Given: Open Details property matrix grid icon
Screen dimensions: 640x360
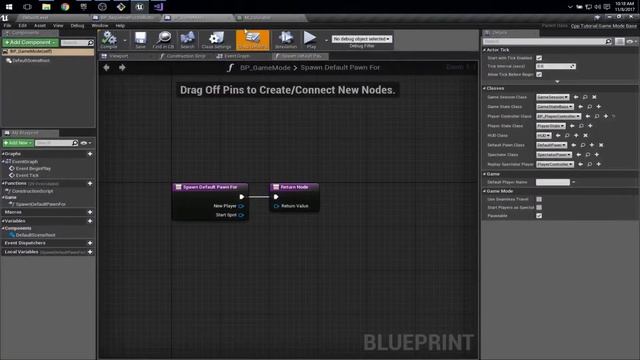Looking at the screenshot, I should point(620,41).
